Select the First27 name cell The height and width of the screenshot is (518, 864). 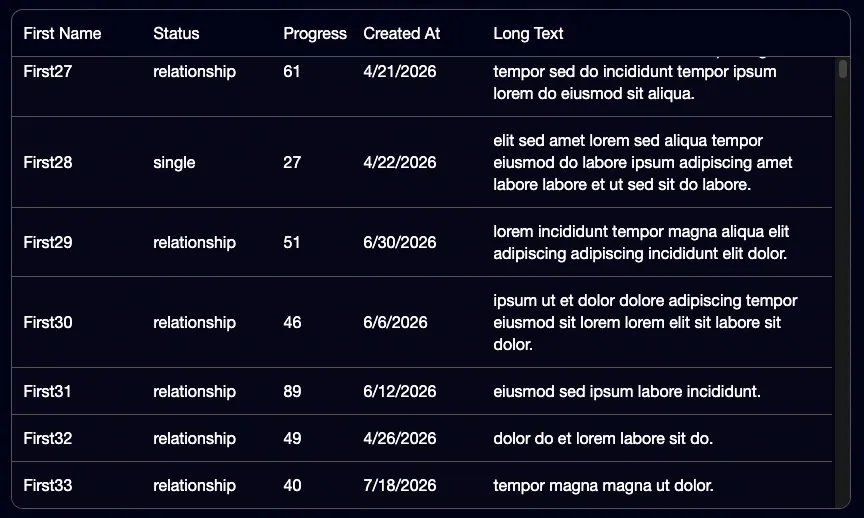[48, 72]
